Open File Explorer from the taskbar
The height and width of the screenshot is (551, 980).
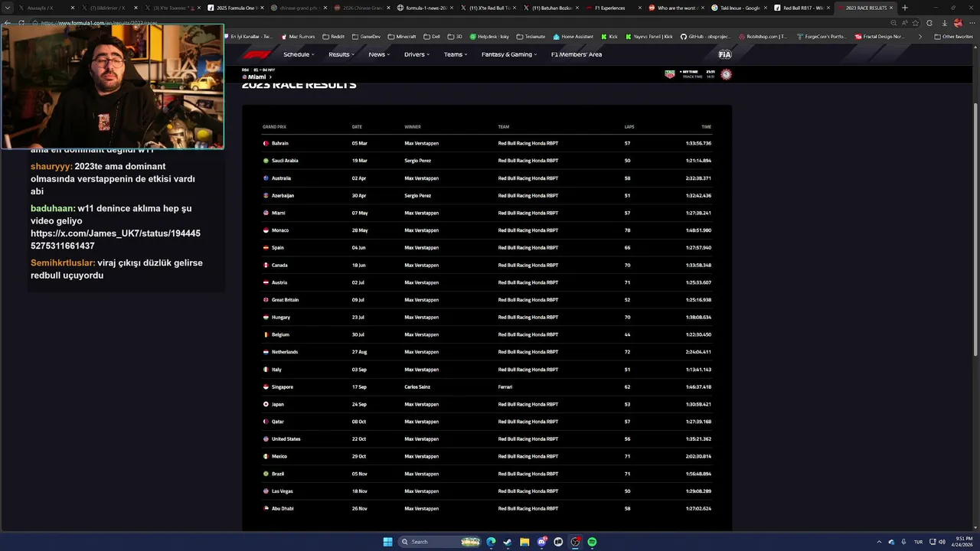(524, 542)
